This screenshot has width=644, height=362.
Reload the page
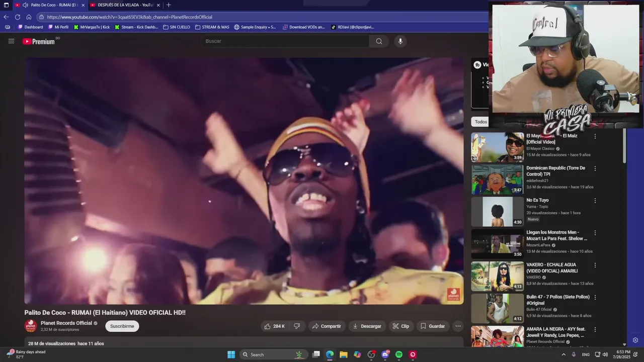pyautogui.click(x=18, y=17)
